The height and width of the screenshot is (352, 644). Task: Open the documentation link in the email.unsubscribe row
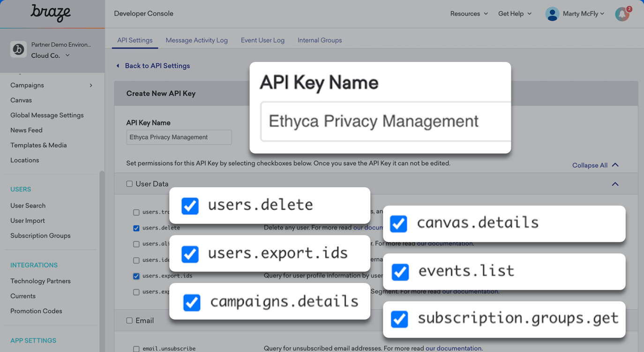click(453, 349)
